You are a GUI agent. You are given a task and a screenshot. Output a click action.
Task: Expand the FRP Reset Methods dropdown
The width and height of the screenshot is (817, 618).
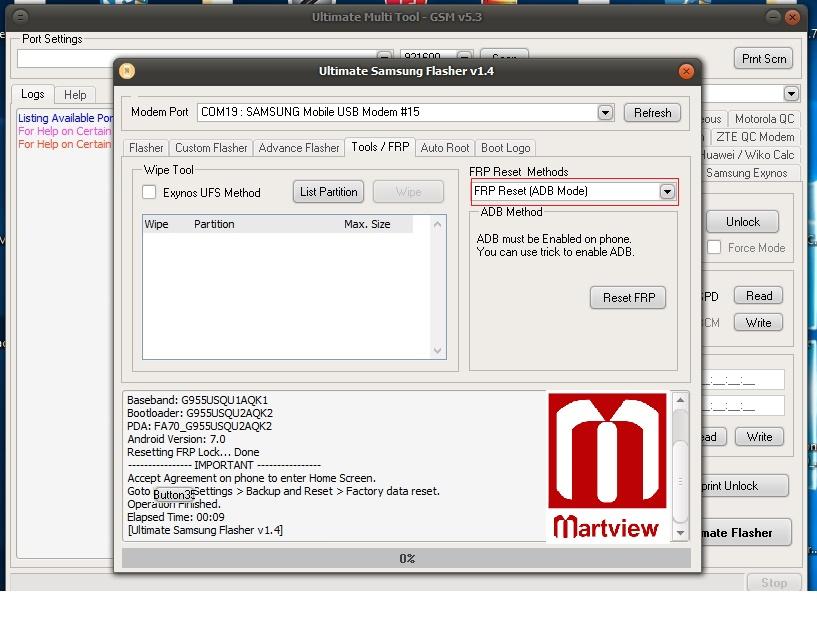[x=667, y=191]
